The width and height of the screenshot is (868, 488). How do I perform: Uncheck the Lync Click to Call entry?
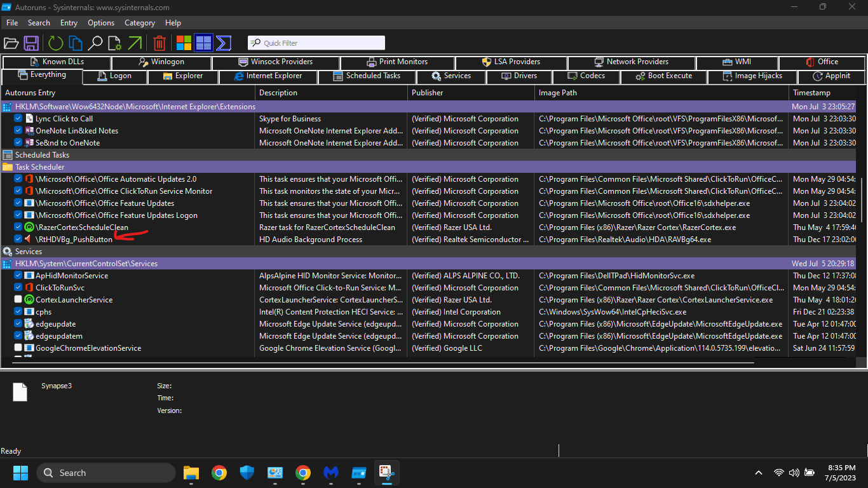coord(18,119)
